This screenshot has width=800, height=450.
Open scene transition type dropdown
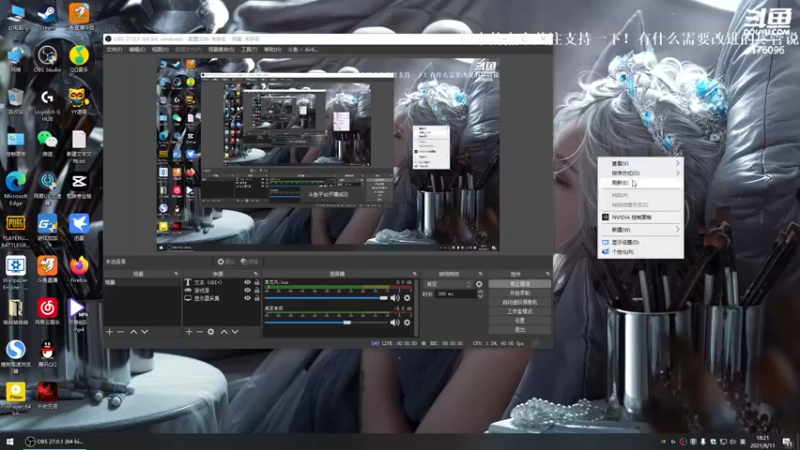pos(448,284)
